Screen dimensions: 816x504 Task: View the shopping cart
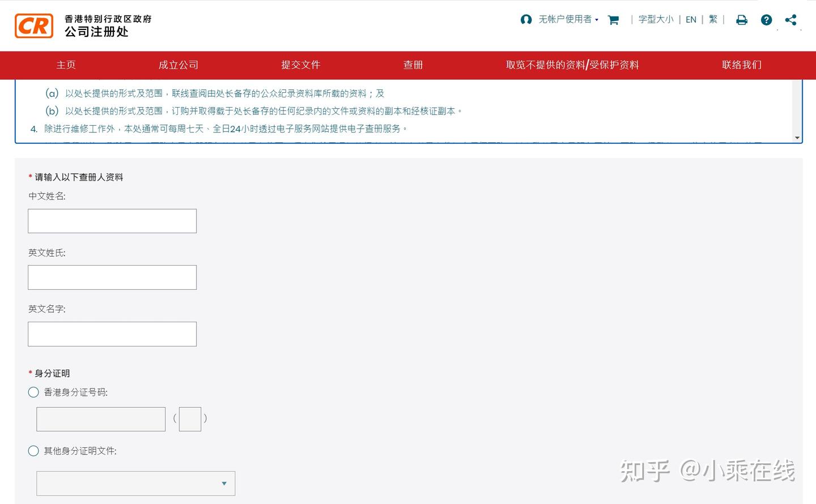[x=613, y=19]
